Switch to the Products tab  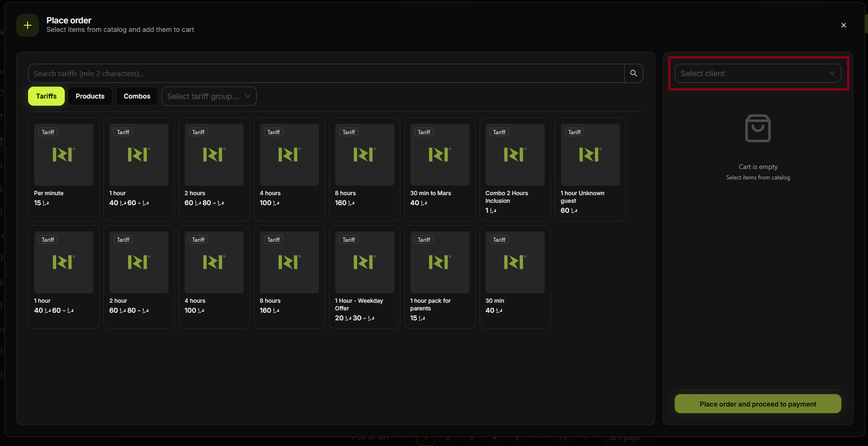click(x=90, y=96)
